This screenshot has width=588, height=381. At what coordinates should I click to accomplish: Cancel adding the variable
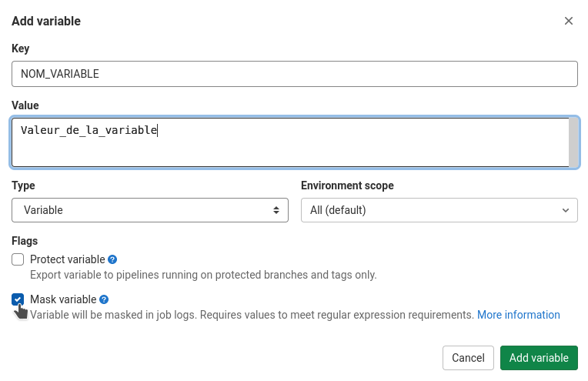(x=468, y=358)
